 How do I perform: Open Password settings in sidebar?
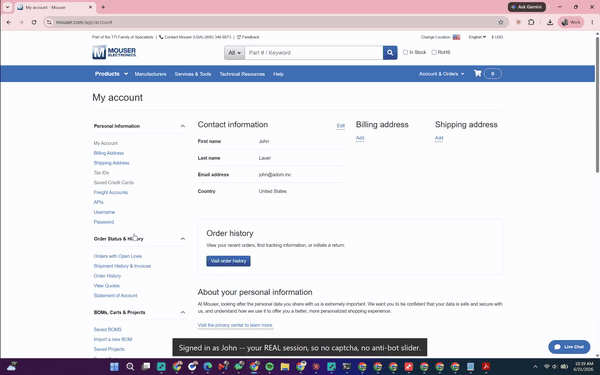click(x=104, y=222)
